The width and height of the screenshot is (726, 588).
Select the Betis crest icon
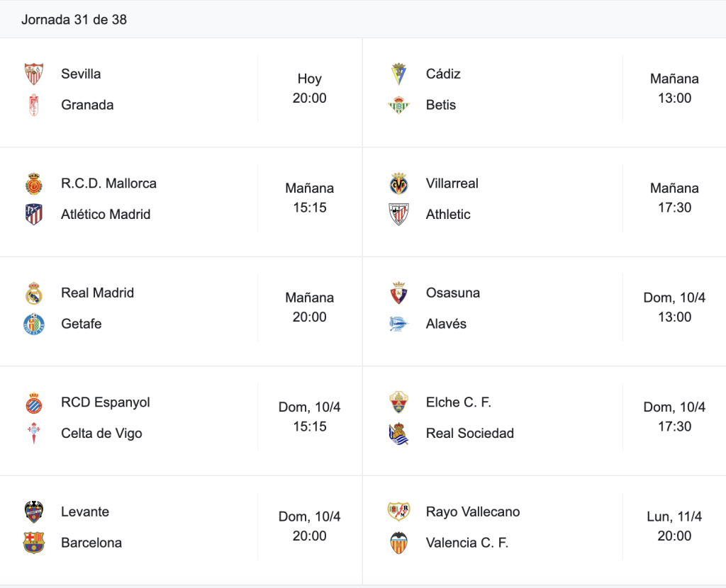pyautogui.click(x=398, y=105)
